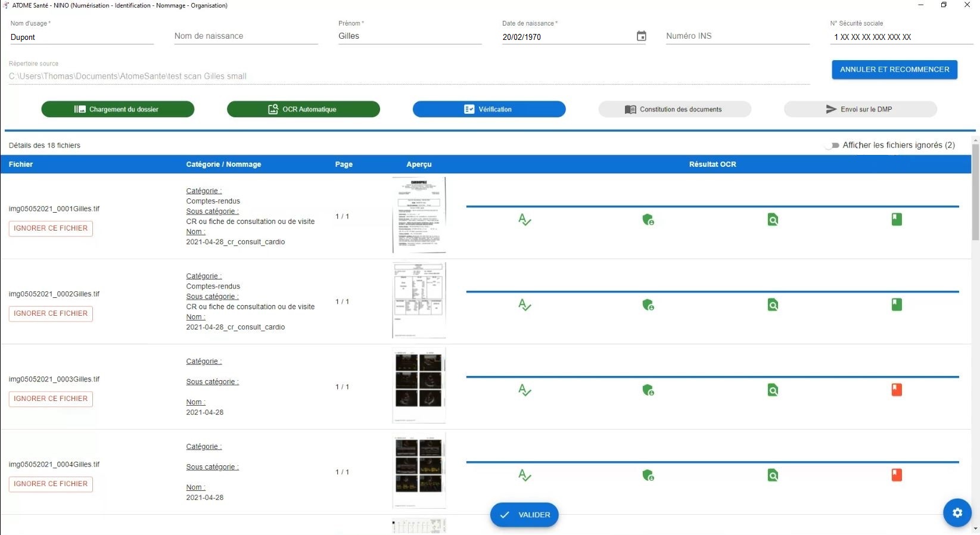
Task: Toggle Afficher les fichiers ignorés switch
Action: coord(832,145)
